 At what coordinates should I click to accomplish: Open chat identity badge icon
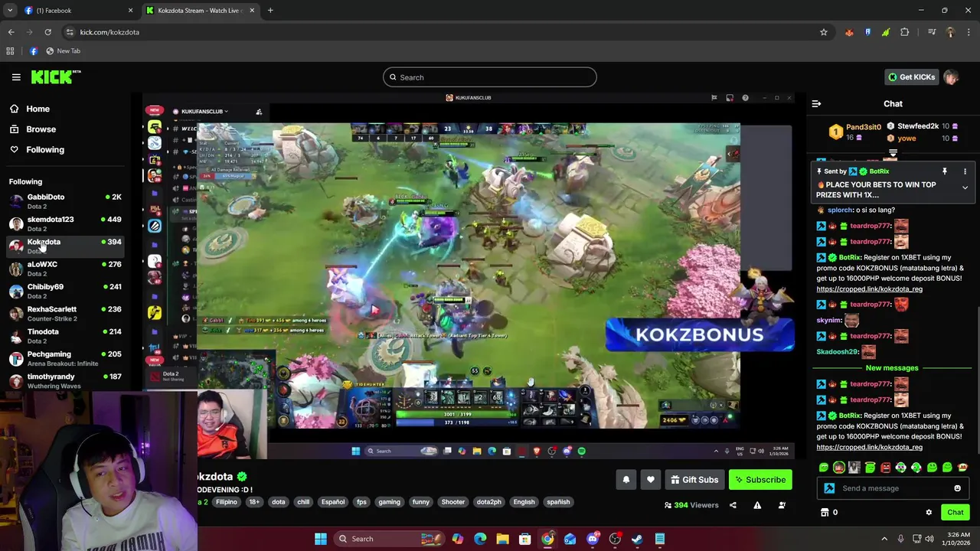[829, 488]
